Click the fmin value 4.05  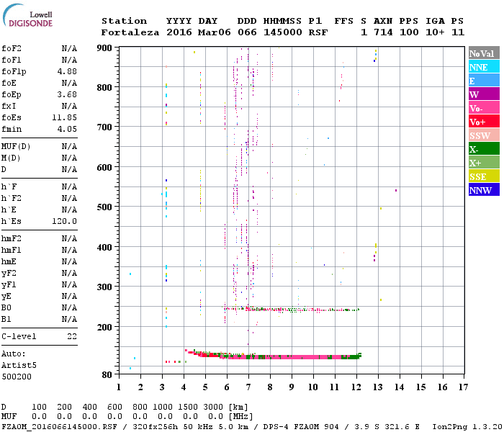[67, 129]
